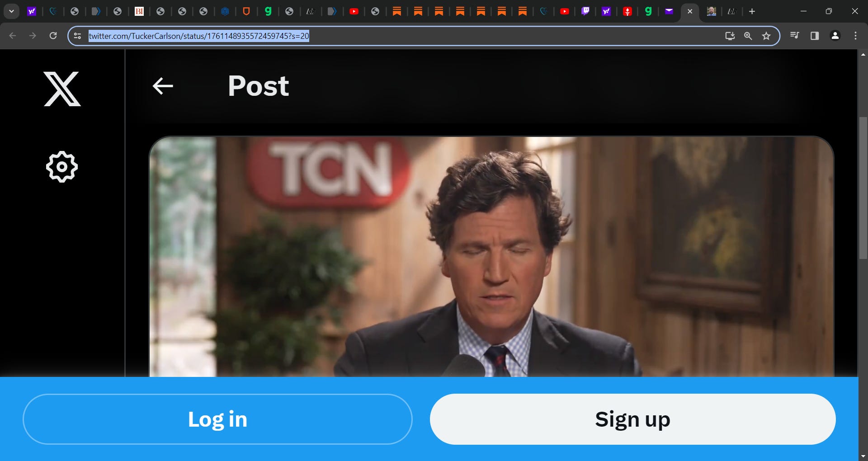Click the scrollbar down arrow

pos(863,456)
